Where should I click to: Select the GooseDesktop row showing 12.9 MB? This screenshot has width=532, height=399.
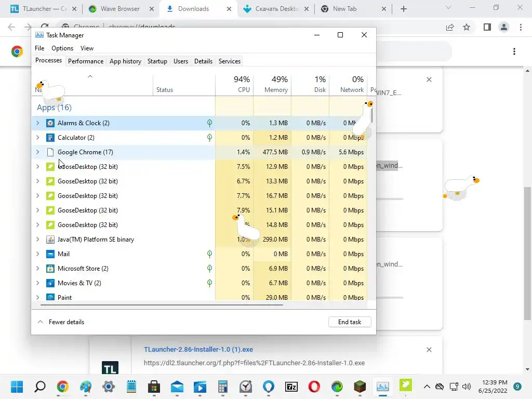click(199, 167)
